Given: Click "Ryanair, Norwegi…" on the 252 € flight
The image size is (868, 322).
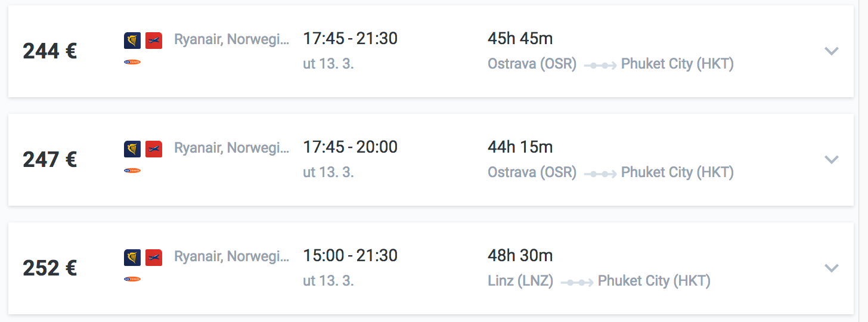Looking at the screenshot, I should coord(232,256).
